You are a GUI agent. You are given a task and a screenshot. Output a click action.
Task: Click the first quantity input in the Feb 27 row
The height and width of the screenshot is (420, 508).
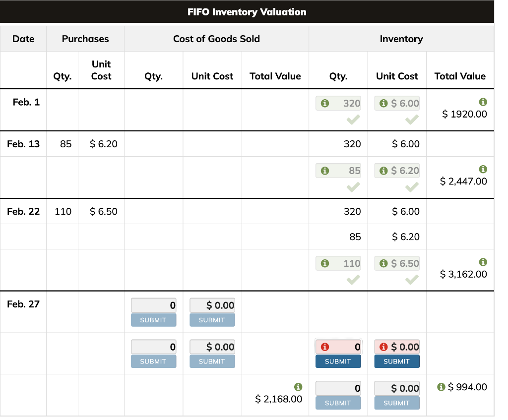click(x=153, y=305)
